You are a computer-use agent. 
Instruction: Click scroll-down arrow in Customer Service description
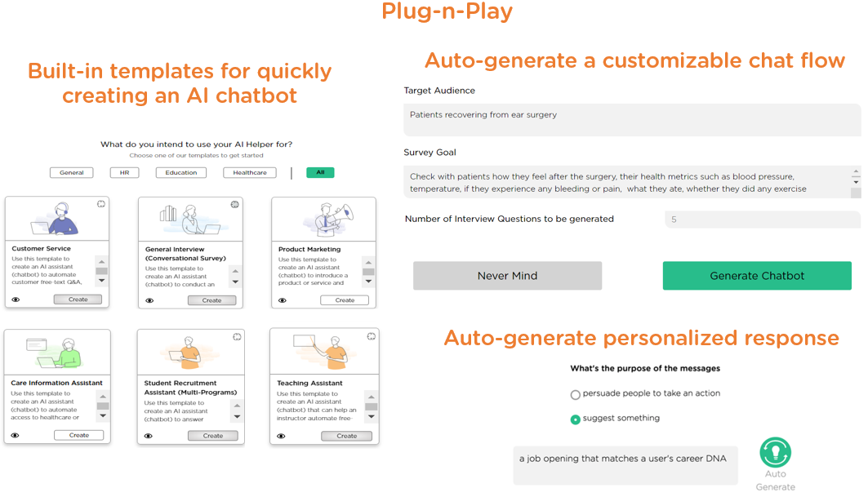pos(102,282)
